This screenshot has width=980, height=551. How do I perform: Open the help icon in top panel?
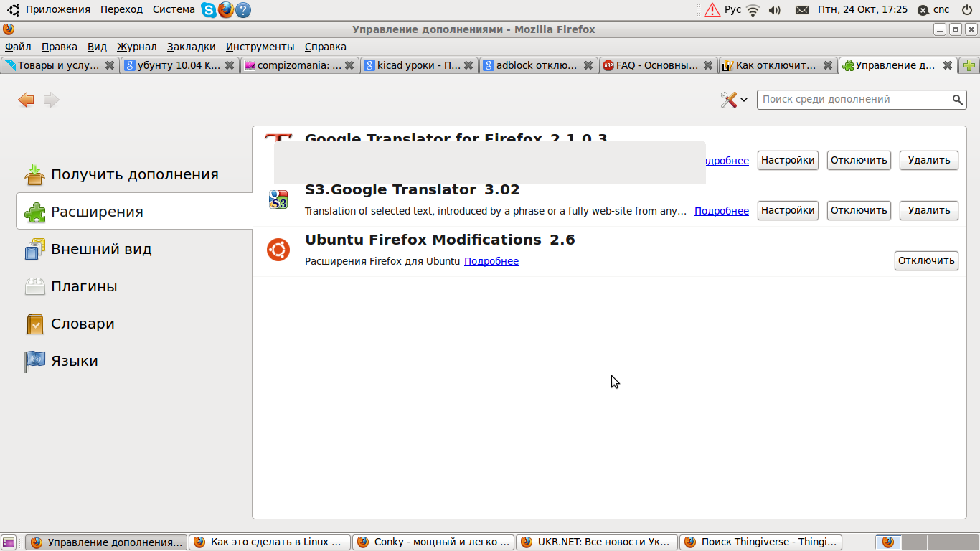[x=243, y=9]
